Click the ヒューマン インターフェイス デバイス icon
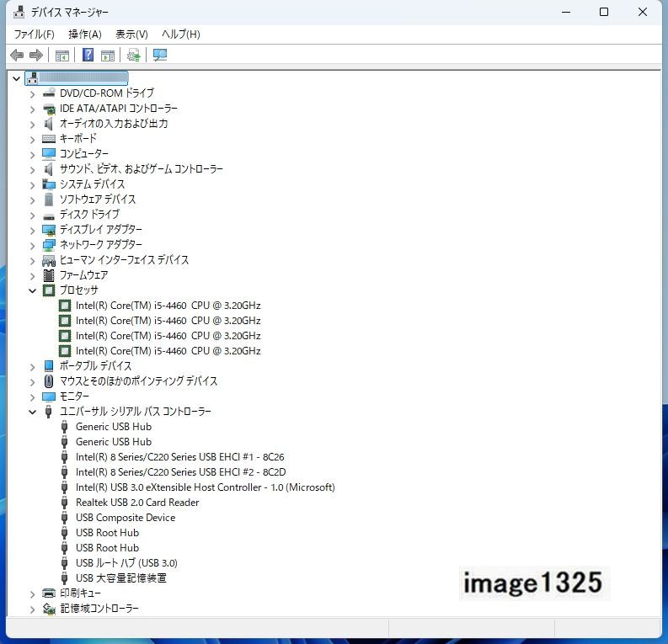The height and width of the screenshot is (644, 668). click(x=49, y=260)
